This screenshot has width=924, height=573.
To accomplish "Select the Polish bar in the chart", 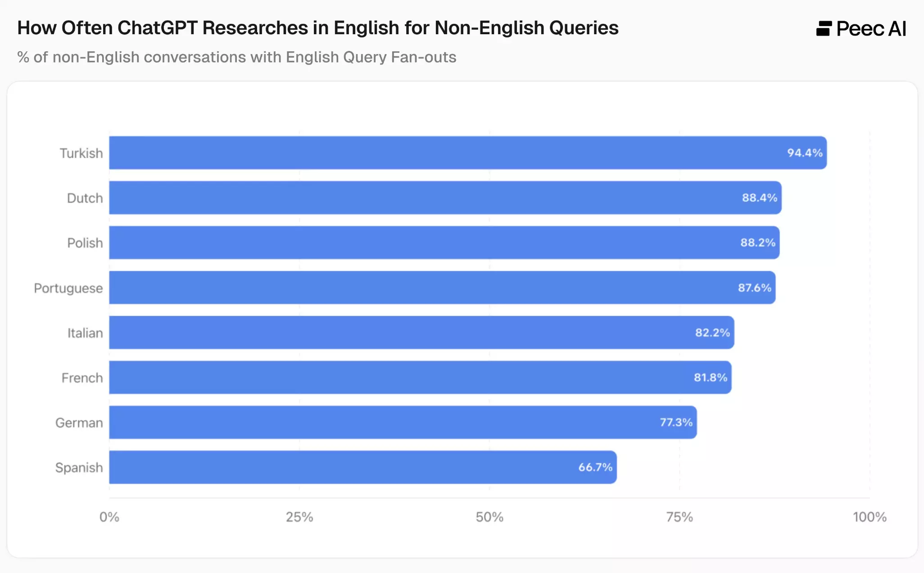I will [428, 243].
